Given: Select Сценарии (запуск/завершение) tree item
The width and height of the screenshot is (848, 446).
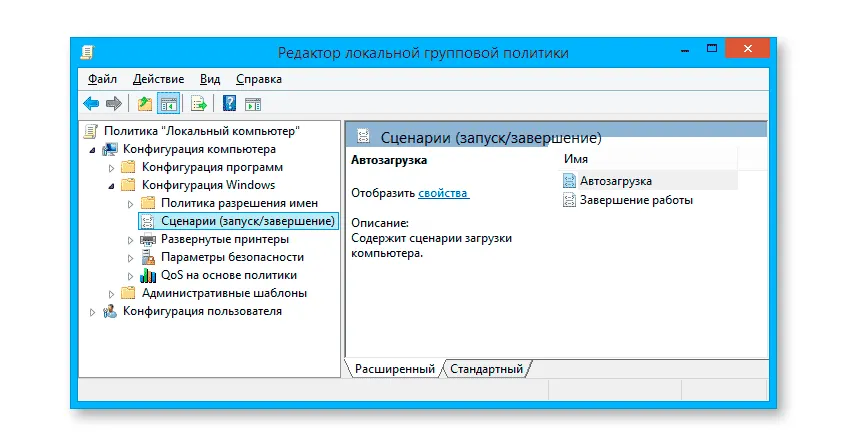Looking at the screenshot, I should [x=248, y=221].
